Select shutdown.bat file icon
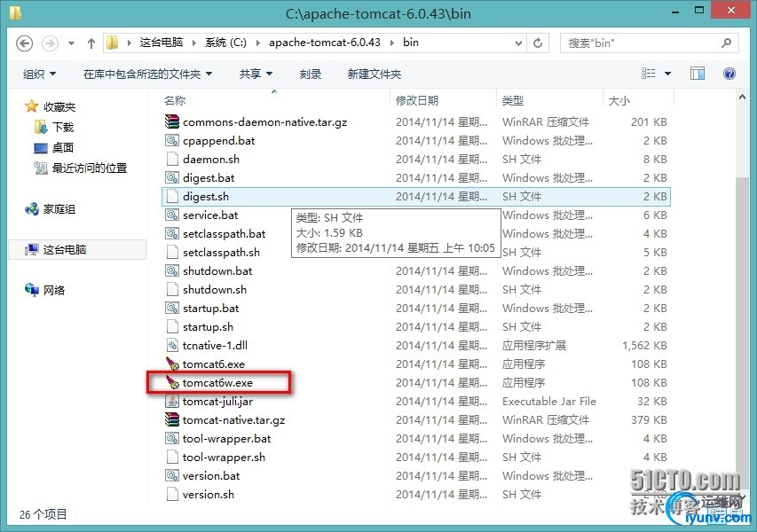Image resolution: width=757 pixels, height=532 pixels. click(172, 270)
